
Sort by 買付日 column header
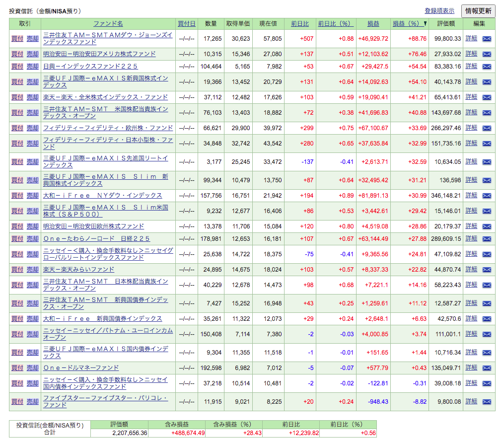click(x=186, y=23)
